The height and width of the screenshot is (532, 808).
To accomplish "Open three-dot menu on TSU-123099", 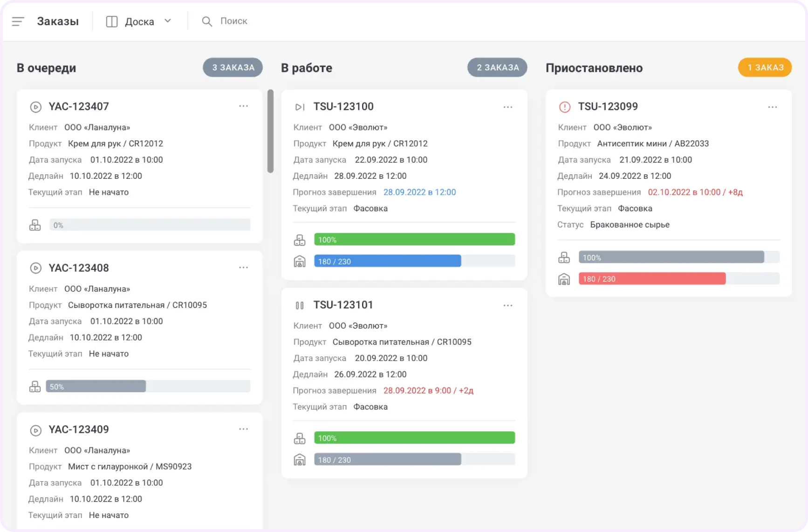I will coord(773,107).
